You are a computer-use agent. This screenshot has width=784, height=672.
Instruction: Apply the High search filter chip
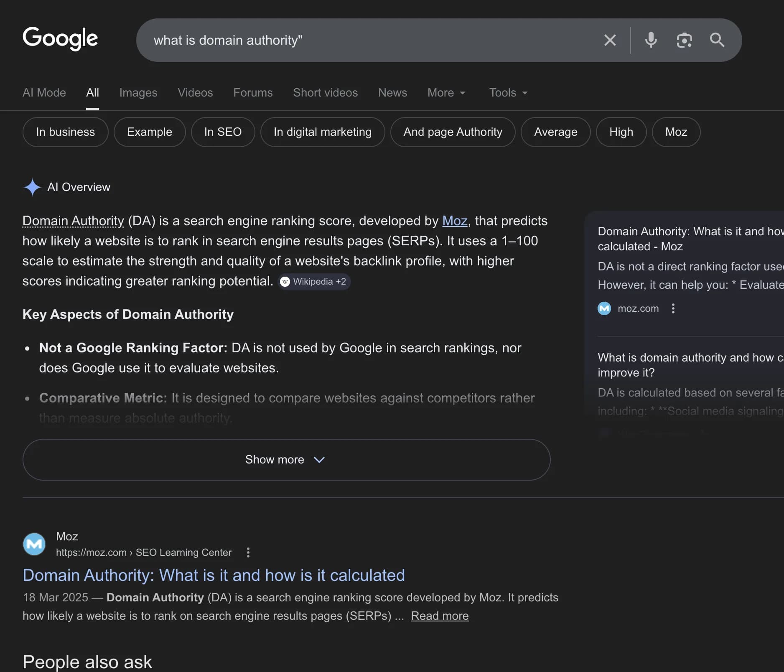tap(621, 132)
